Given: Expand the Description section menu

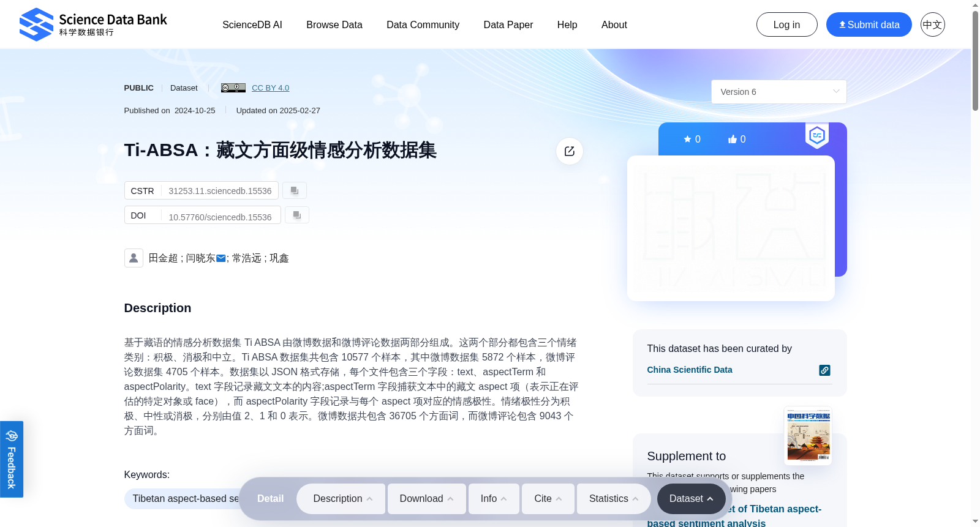Looking at the screenshot, I should click(x=341, y=499).
